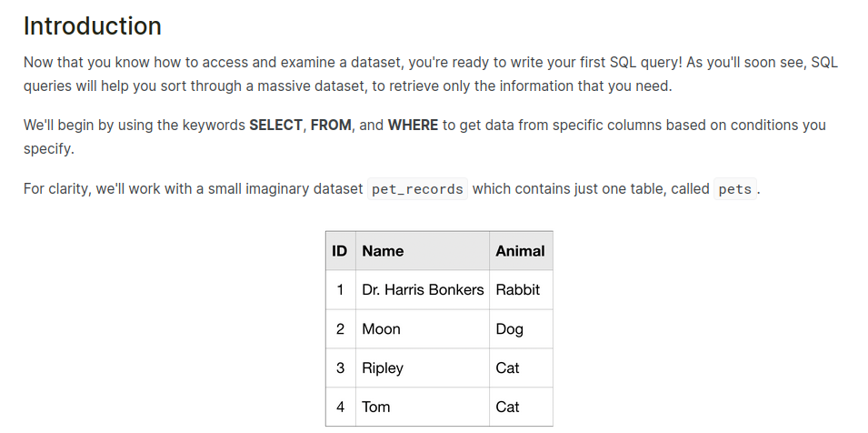Click ID number 4 cell

(x=340, y=408)
